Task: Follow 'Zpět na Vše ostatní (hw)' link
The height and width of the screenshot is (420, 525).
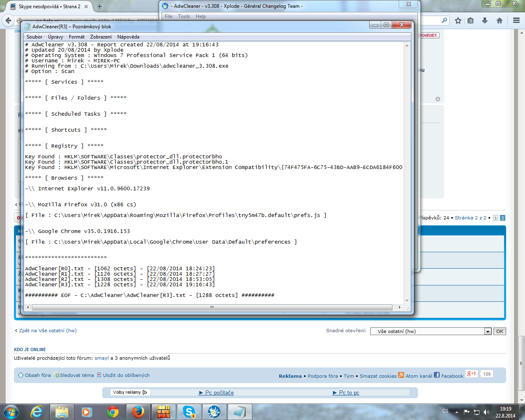Action: [48, 331]
